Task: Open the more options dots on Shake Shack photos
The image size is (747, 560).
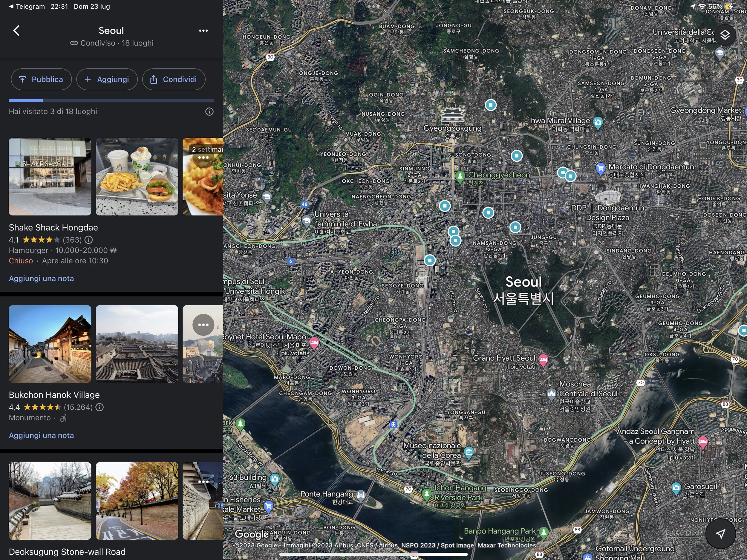Action: coord(203,158)
